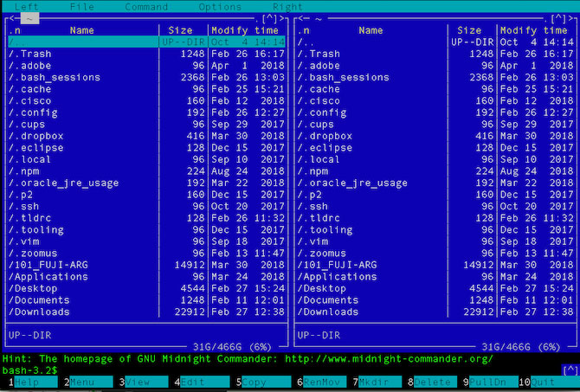Image resolution: width=580 pixels, height=392 pixels.
Task: Sort right panel by Name column
Action: click(x=371, y=30)
